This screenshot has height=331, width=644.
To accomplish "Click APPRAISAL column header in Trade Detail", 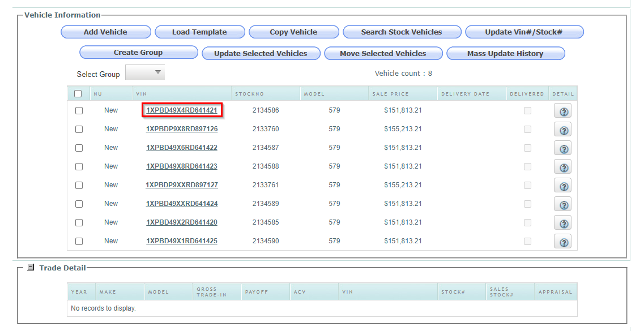I will click(x=555, y=292).
